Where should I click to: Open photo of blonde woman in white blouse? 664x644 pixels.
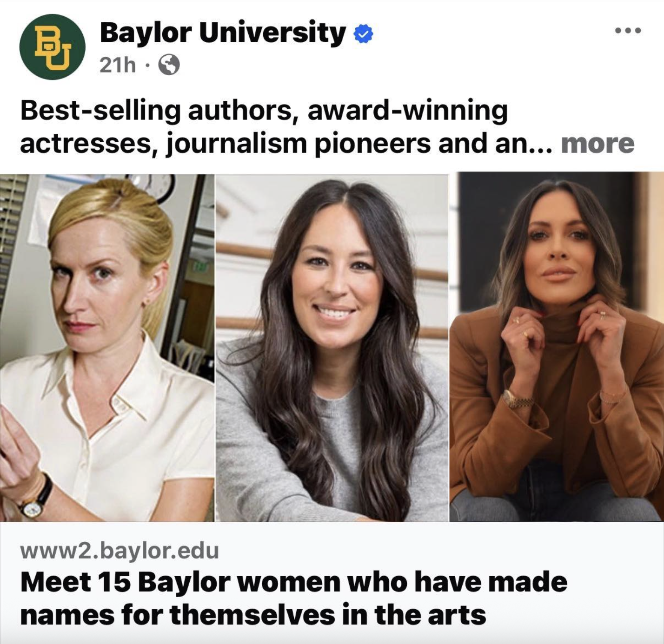click(x=107, y=347)
